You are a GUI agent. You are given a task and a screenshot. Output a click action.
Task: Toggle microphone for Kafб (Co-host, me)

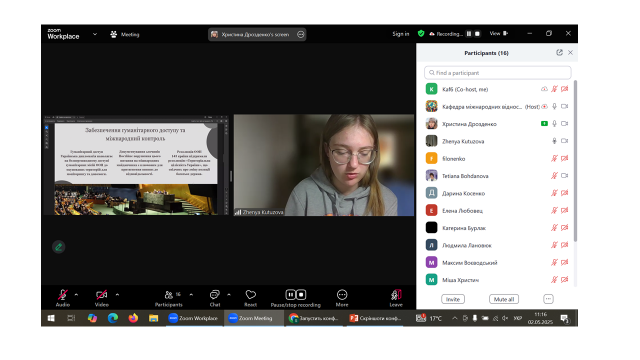pos(554,89)
